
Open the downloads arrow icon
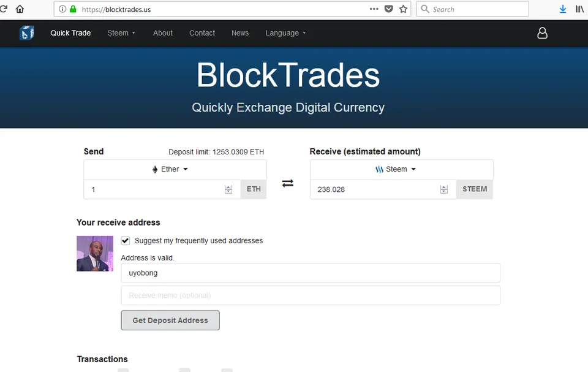(563, 9)
